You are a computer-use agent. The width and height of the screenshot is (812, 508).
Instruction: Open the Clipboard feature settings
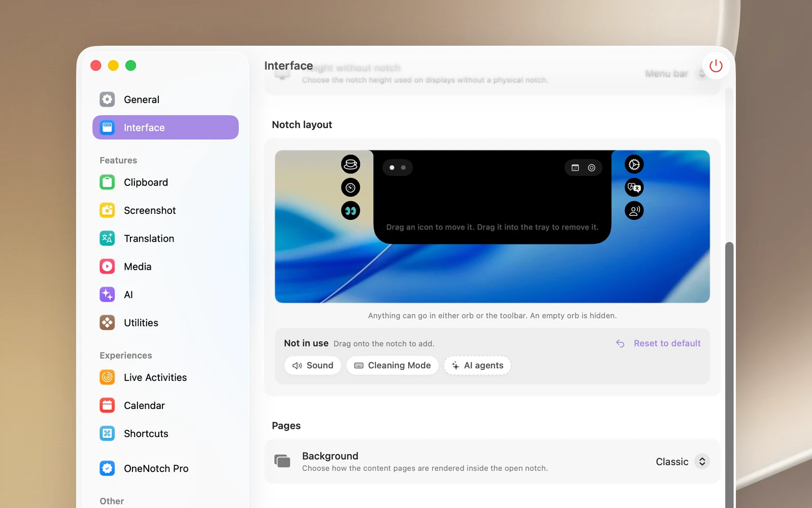tap(165, 182)
